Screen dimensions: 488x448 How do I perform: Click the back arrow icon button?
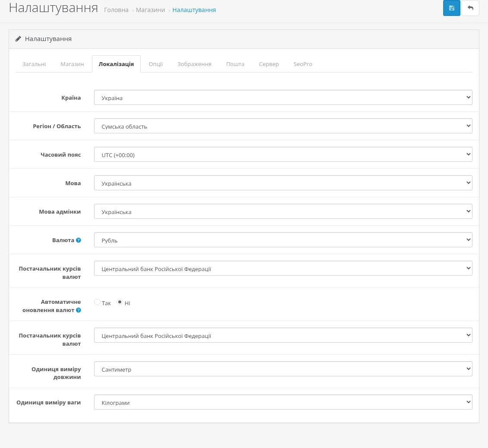tap(470, 8)
